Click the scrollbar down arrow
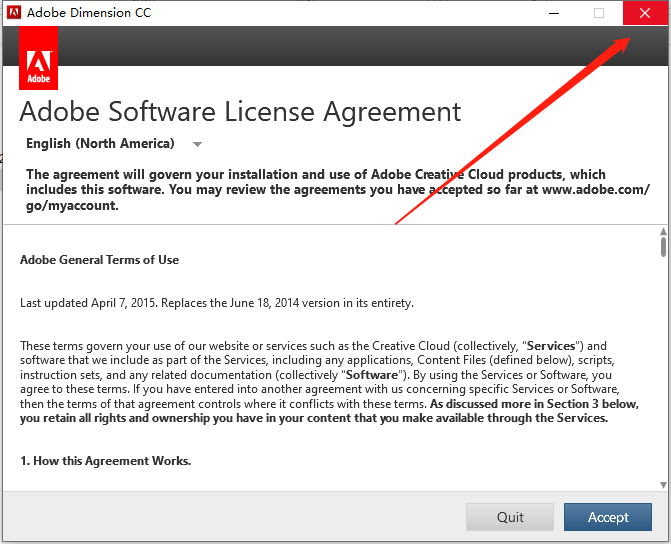The image size is (671, 544). click(663, 485)
